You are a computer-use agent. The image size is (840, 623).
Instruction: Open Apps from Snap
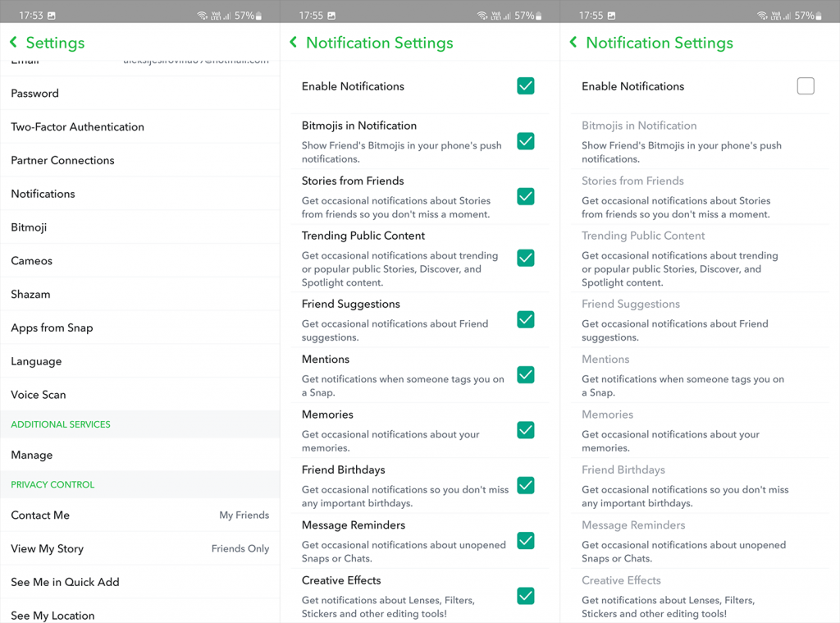coord(139,328)
